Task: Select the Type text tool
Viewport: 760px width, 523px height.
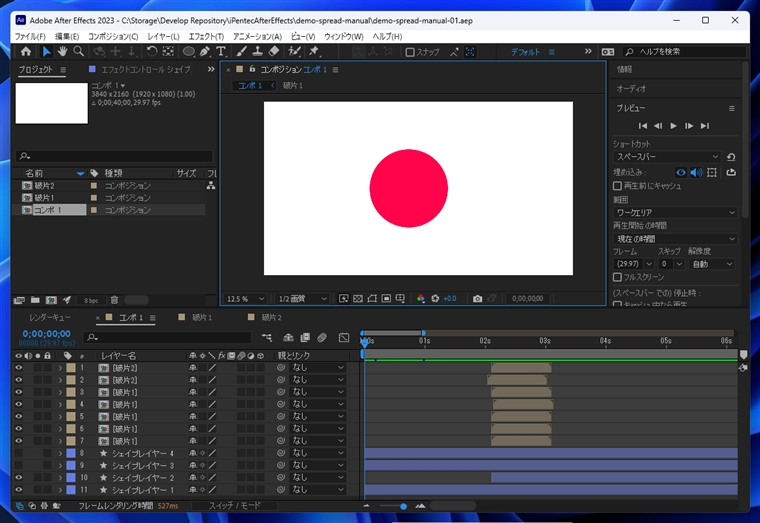Action: click(x=221, y=51)
